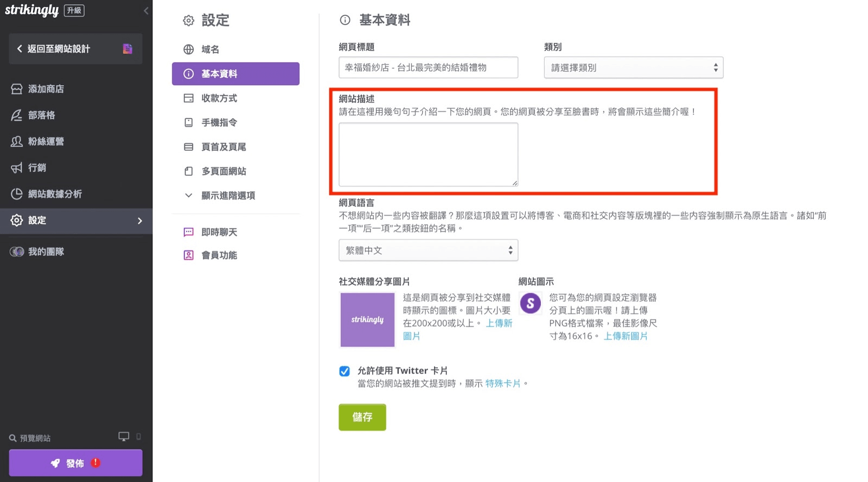Image resolution: width=868 pixels, height=482 pixels.
Task: Click the 粉絲運營 audience icon
Action: (x=17, y=142)
